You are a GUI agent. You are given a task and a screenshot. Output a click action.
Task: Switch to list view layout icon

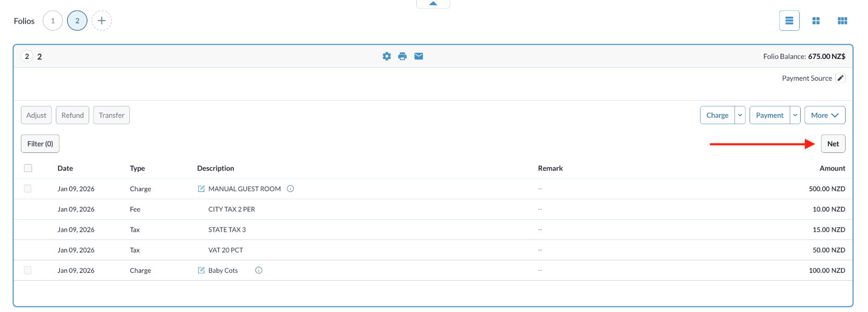tap(789, 21)
